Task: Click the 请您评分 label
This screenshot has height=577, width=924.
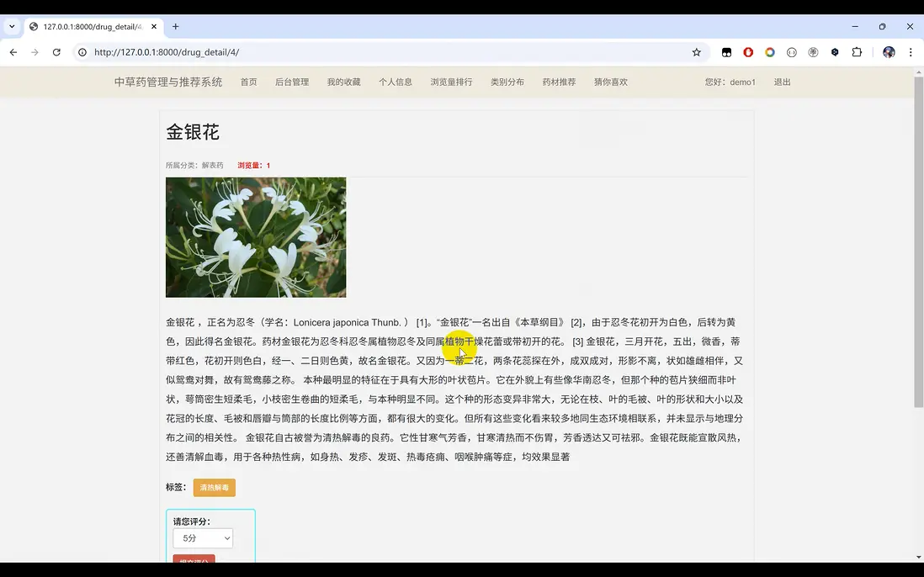Action: [x=192, y=521]
